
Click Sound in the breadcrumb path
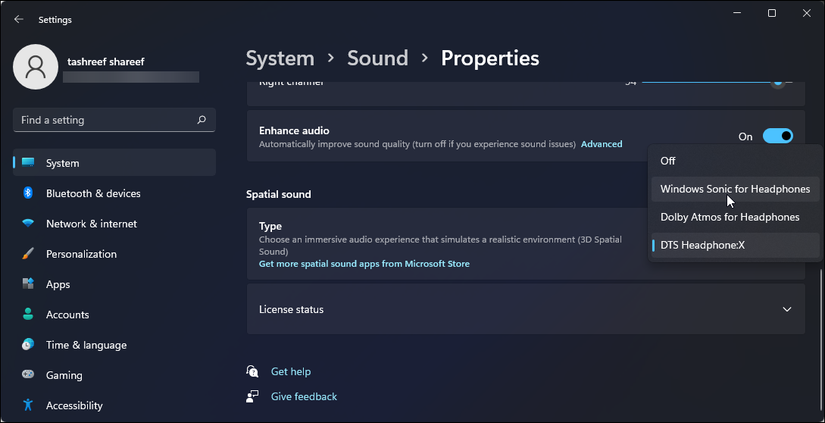[x=377, y=58]
